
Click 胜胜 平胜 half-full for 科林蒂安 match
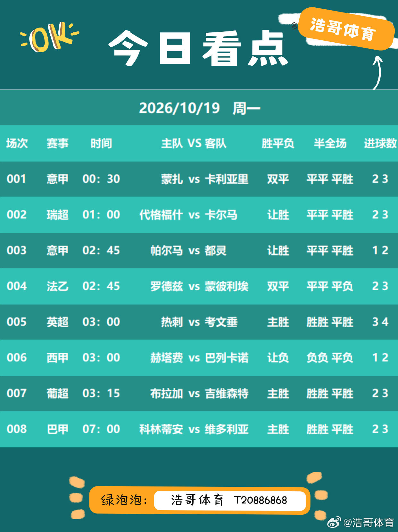(330, 429)
